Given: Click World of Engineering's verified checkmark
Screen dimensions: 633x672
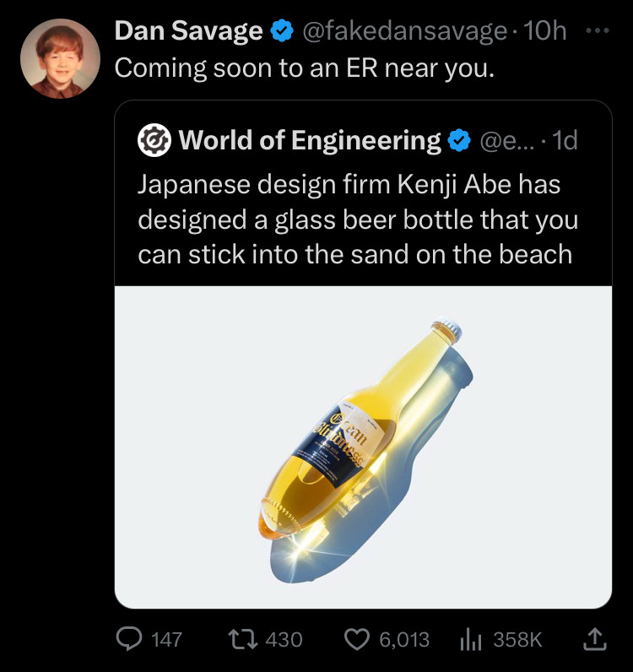Looking at the screenshot, I should click(459, 141).
